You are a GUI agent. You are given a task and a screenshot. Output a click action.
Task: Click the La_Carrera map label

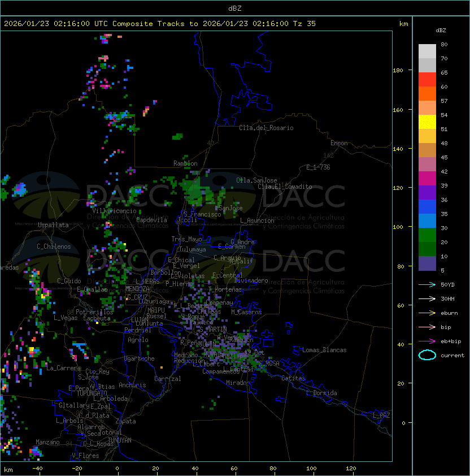click(63, 368)
